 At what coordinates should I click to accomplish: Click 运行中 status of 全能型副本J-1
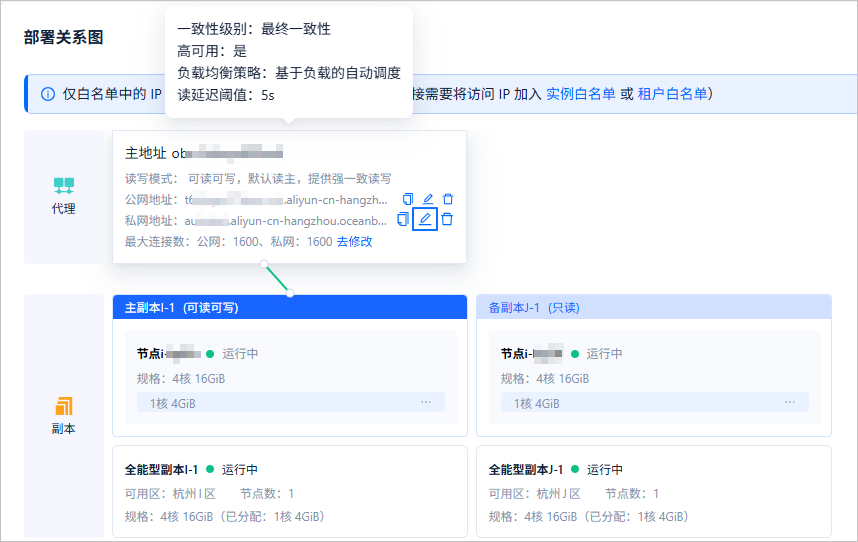pyautogui.click(x=605, y=469)
